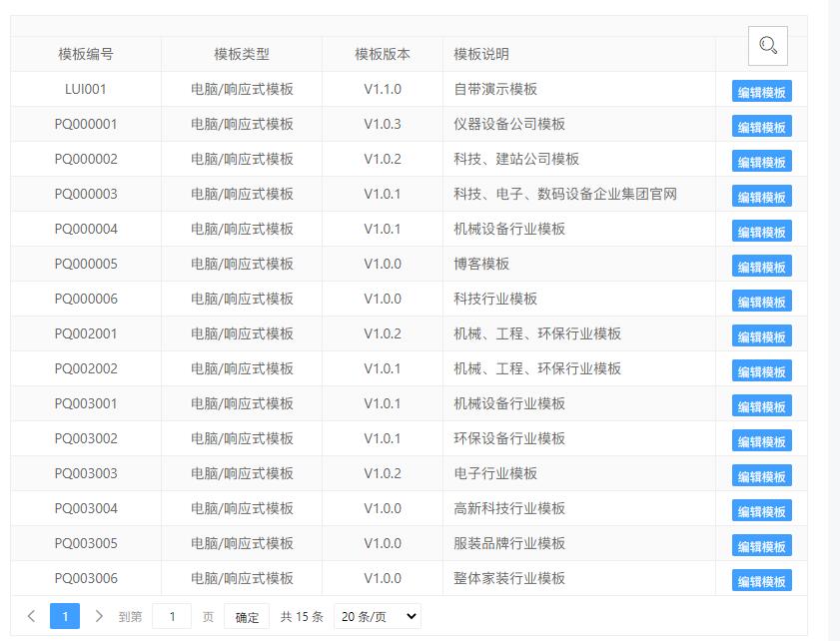Select the 高新科技行业模板 description cell
The width and height of the screenshot is (840, 641).
pyautogui.click(x=579, y=508)
